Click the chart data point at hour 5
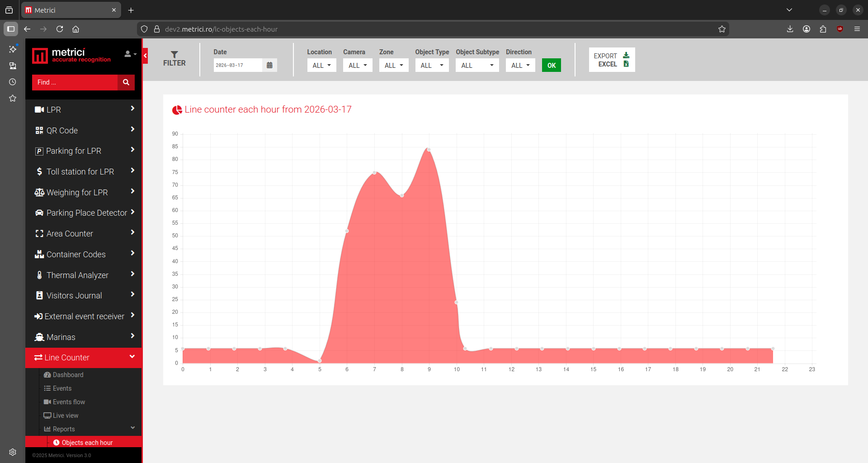 (x=320, y=360)
